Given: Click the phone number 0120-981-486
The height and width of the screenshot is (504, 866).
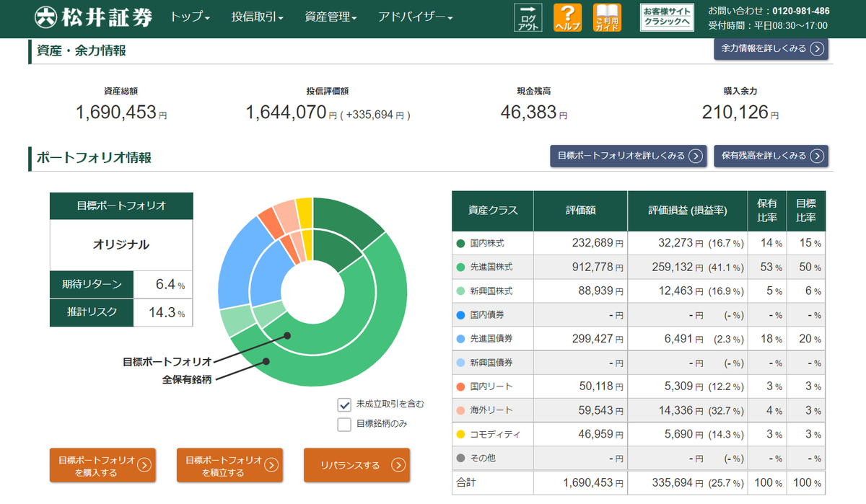Looking at the screenshot, I should [800, 11].
